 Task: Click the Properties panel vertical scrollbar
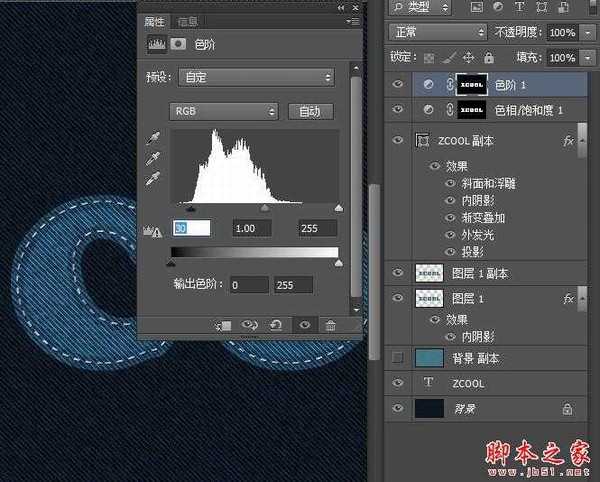coord(356,187)
